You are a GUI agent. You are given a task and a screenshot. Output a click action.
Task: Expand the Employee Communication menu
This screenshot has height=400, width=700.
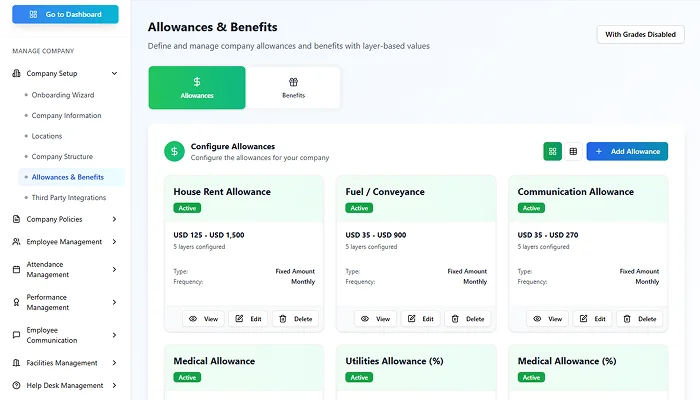pos(114,335)
